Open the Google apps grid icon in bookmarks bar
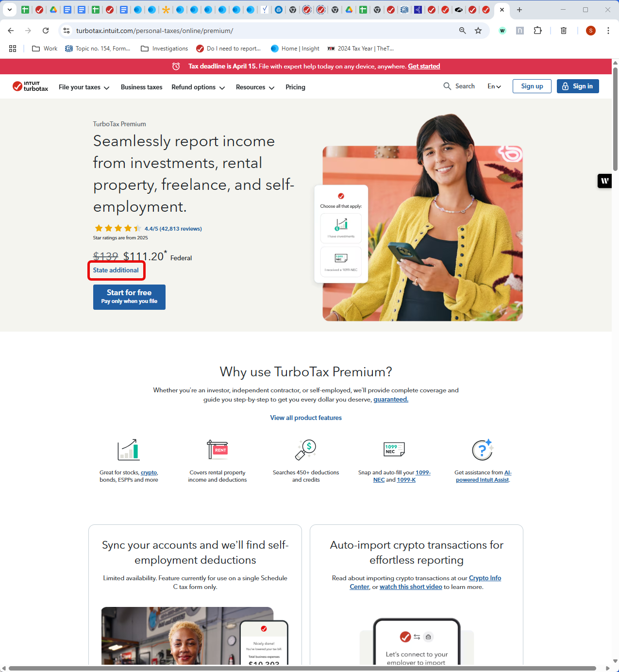The height and width of the screenshot is (672, 619). coord(13,49)
